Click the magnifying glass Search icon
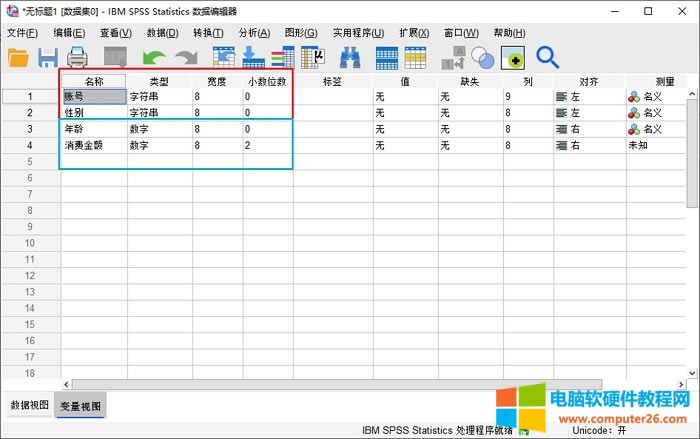700x439 pixels. point(547,57)
